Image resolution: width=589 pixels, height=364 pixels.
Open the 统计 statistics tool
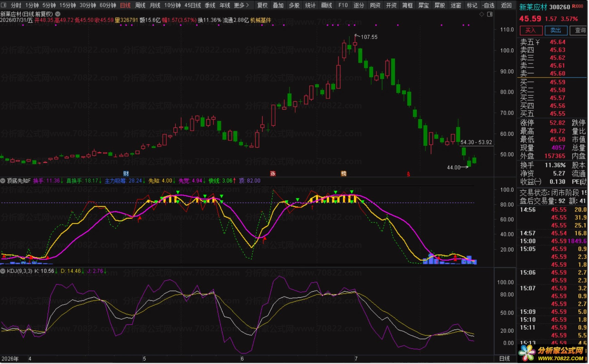310,5
